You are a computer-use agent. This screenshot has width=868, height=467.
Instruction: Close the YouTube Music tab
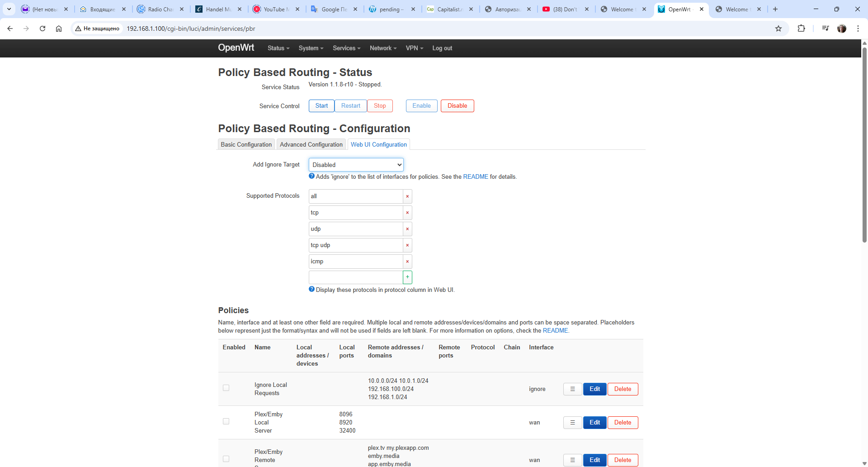297,9
